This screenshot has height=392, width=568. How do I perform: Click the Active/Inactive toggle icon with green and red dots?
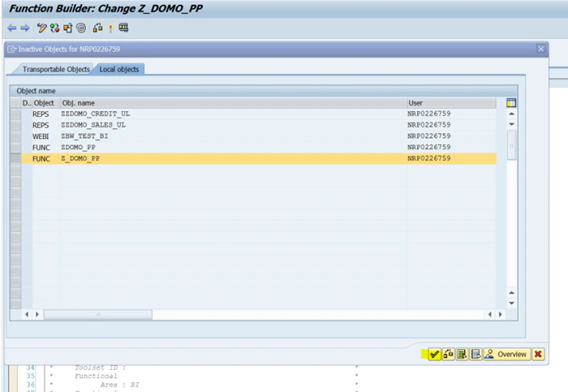54,28
